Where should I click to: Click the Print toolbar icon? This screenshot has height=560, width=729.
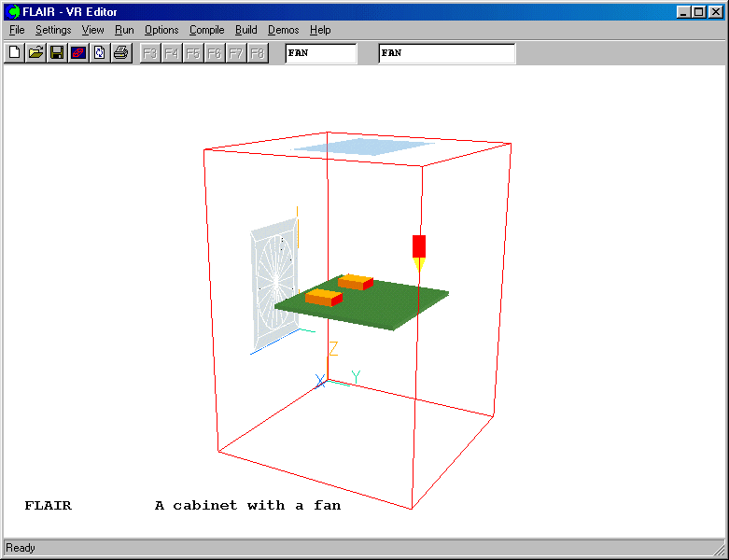point(120,53)
